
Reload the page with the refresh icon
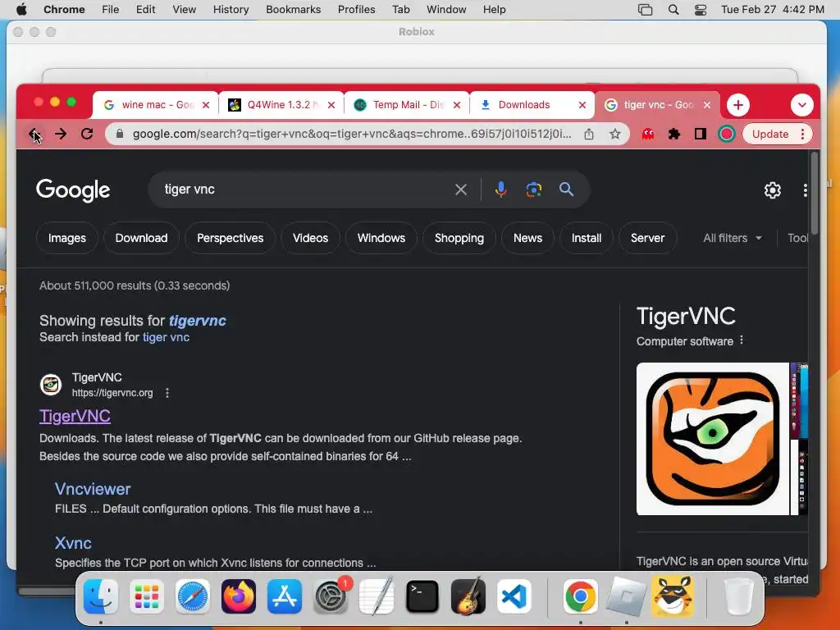point(87,134)
